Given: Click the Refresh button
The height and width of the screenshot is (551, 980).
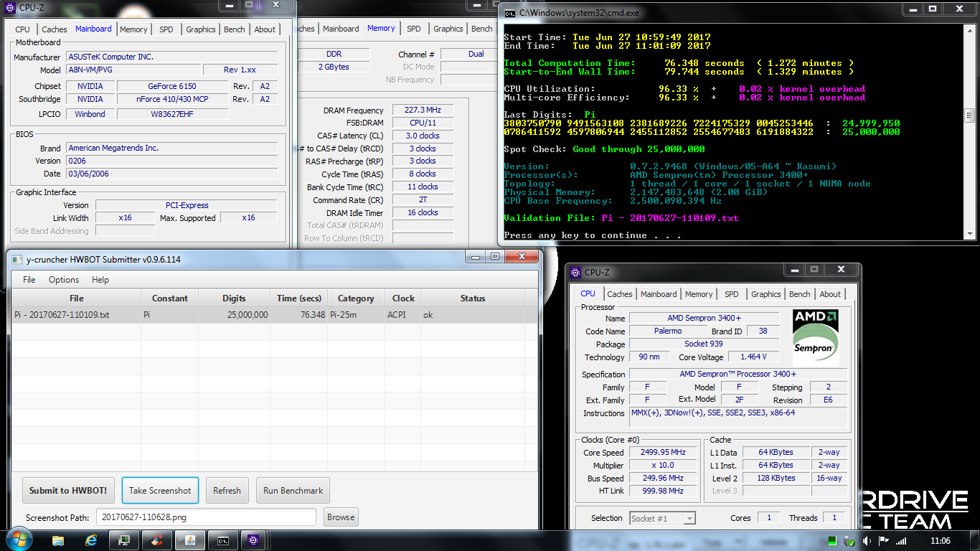Looking at the screenshot, I should [x=227, y=491].
